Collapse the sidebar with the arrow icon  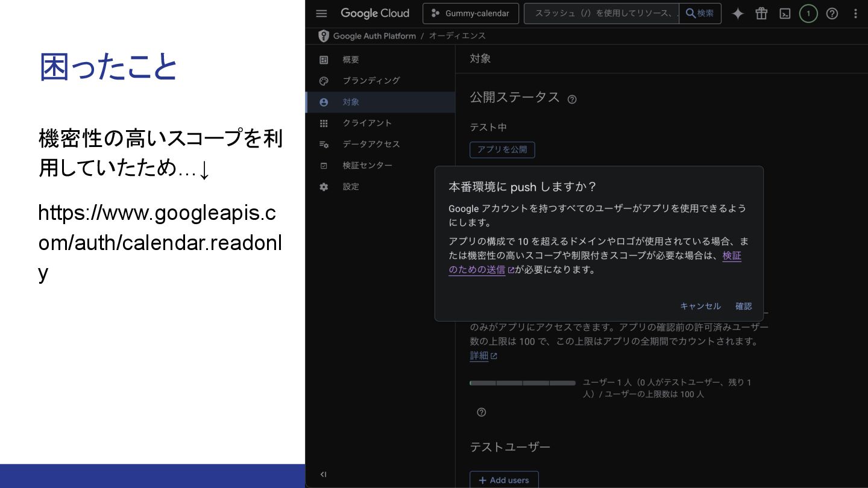pyautogui.click(x=323, y=474)
